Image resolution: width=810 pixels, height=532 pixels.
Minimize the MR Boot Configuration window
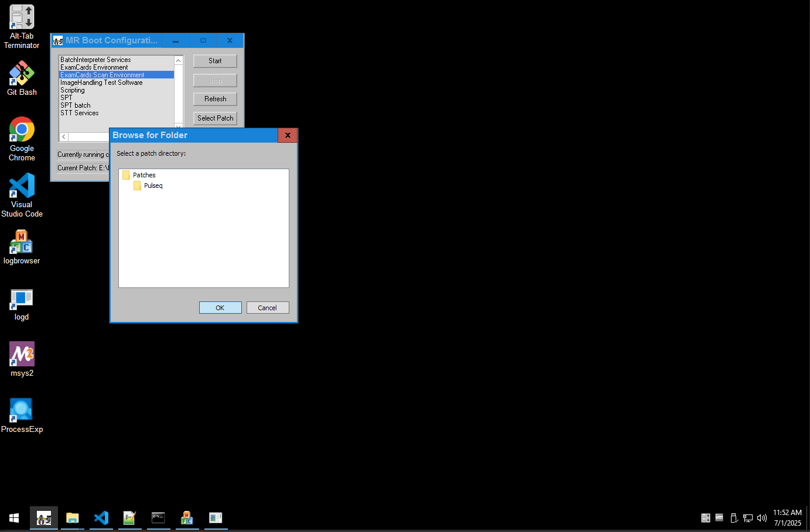click(x=176, y=40)
